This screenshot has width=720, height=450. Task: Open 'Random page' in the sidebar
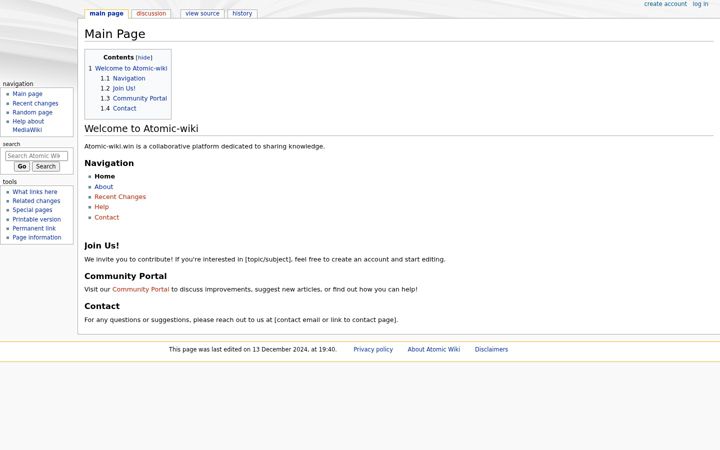[32, 112]
